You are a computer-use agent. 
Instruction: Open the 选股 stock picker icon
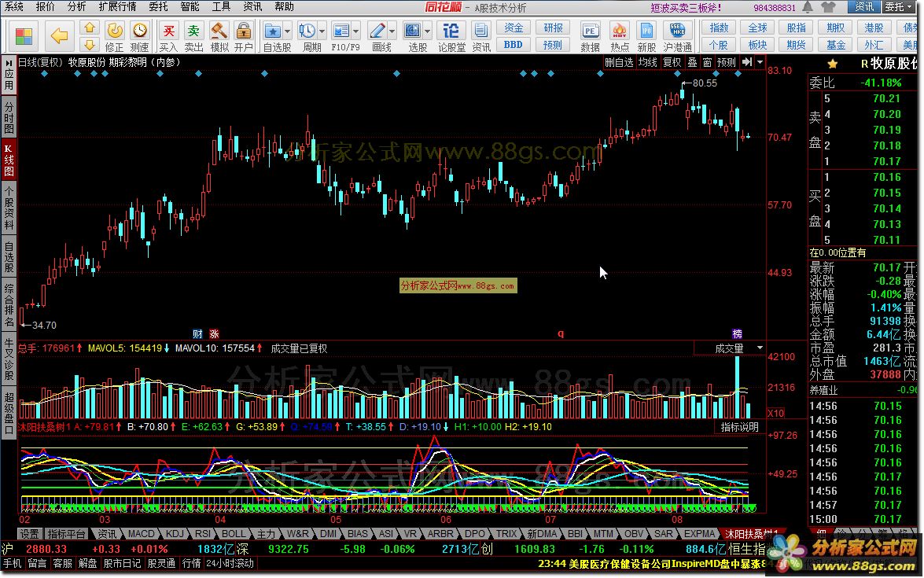click(x=413, y=31)
